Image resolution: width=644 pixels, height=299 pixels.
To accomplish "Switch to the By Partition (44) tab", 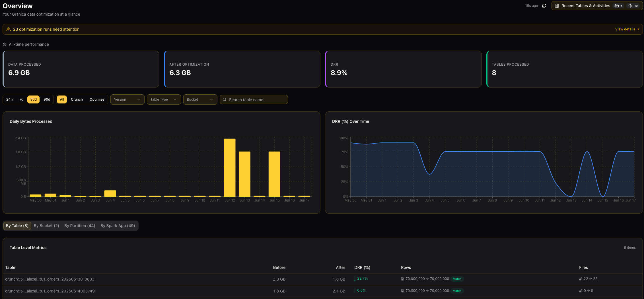I will coord(80,226).
